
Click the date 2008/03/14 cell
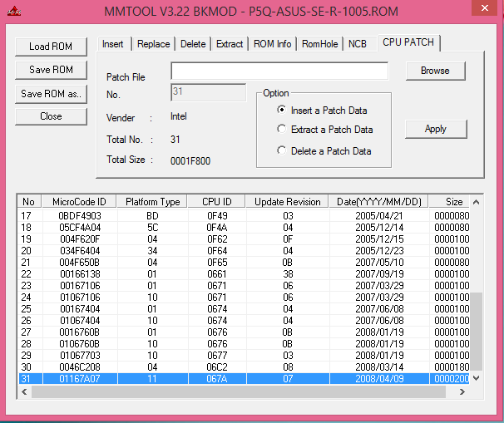coord(379,366)
